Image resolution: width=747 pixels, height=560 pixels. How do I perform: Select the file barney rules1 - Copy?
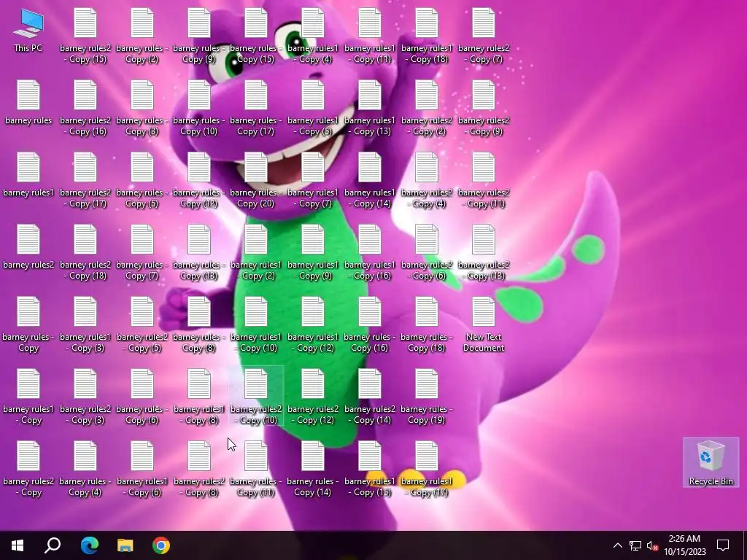click(28, 397)
